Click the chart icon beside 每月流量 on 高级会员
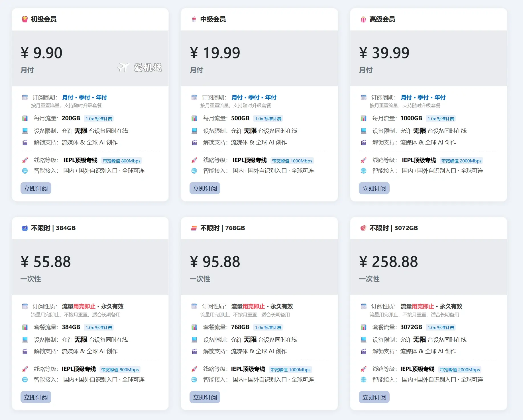This screenshot has width=523, height=420. 364,118
